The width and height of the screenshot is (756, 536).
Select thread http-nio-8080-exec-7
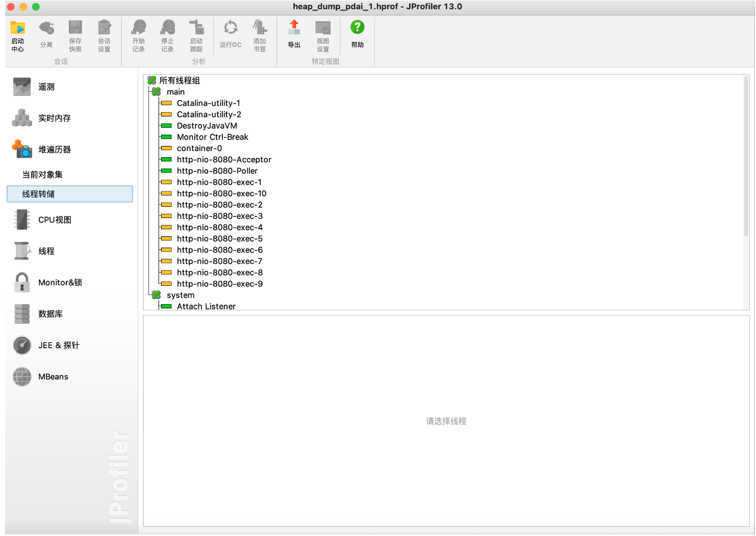click(x=219, y=261)
